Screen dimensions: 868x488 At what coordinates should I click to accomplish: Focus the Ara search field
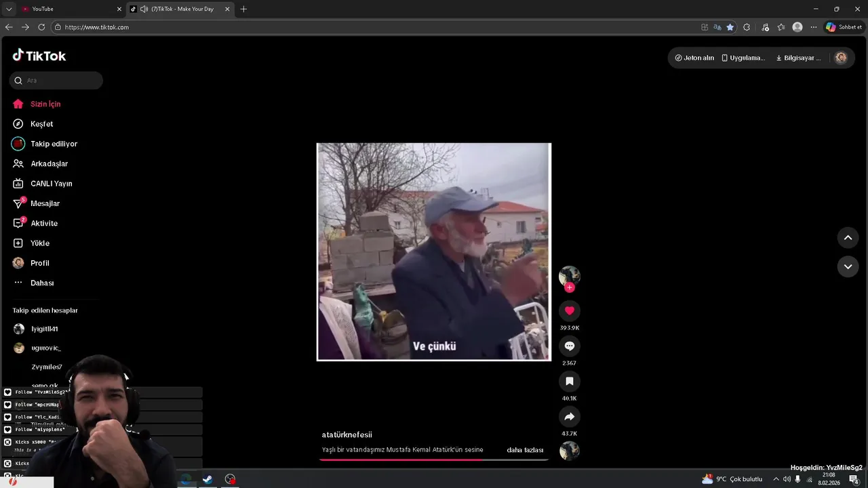click(x=56, y=80)
